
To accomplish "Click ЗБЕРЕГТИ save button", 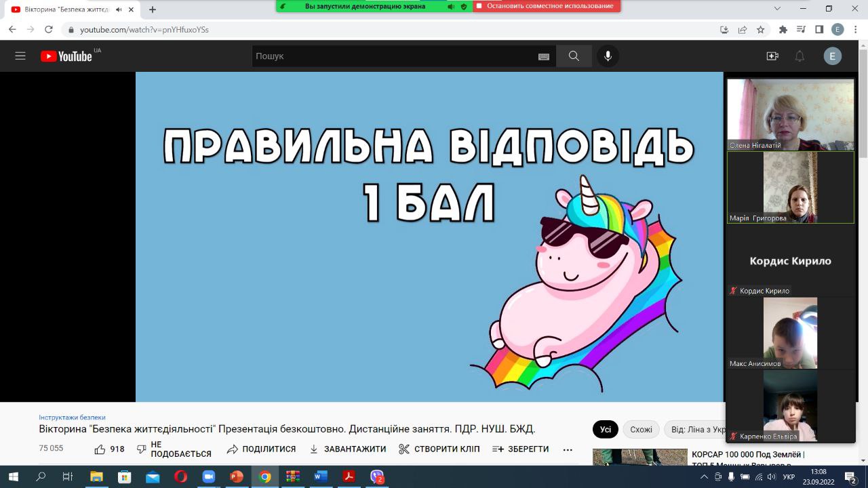I will pos(521,449).
